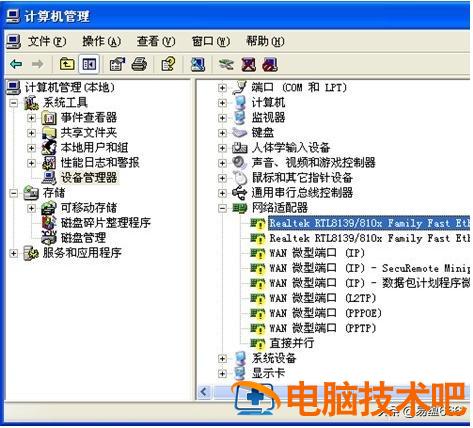Click the horizontal scrollbar left arrow
473x428 pixels.
click(204, 392)
